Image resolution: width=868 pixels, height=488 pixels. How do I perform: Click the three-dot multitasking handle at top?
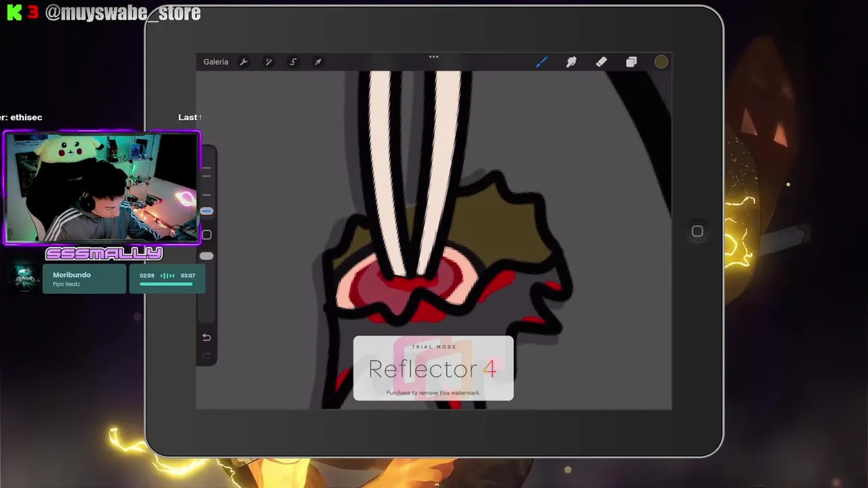pos(433,57)
